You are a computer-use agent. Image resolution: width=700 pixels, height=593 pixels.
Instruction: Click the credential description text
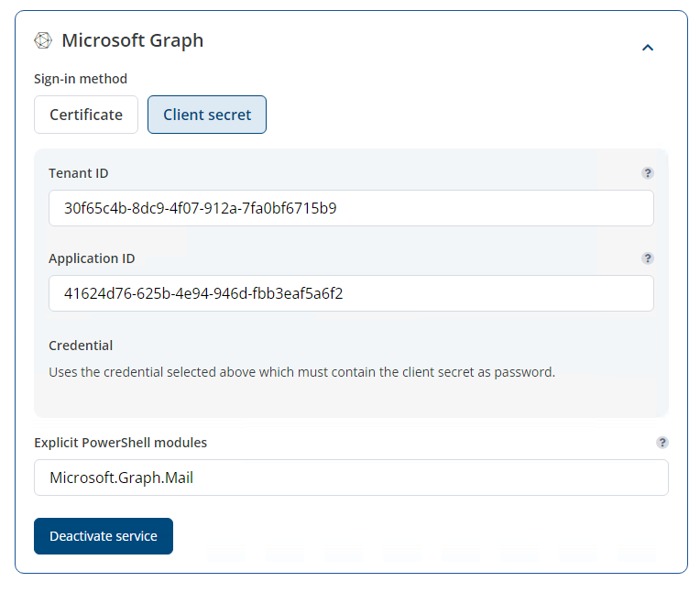(301, 372)
